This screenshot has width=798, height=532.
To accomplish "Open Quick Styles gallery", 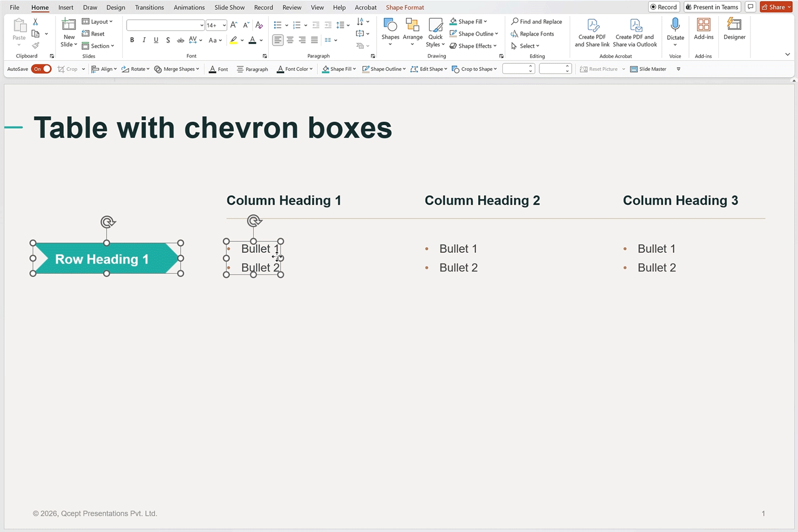I will point(435,32).
